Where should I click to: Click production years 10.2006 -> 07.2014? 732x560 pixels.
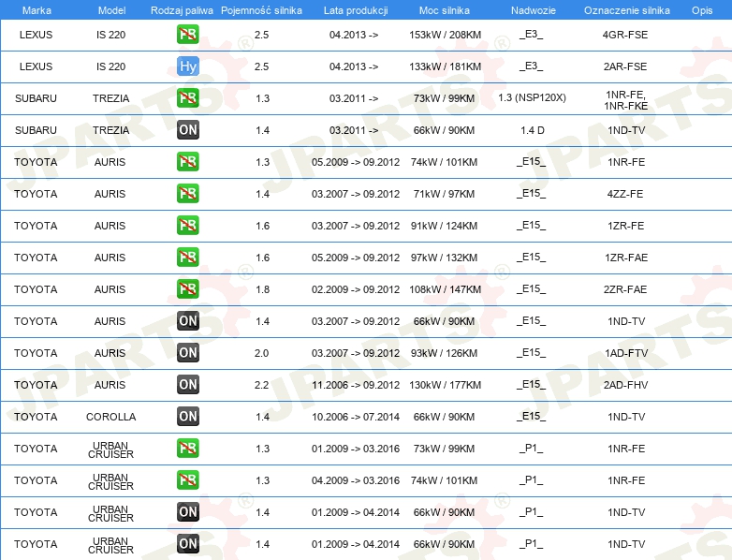point(356,417)
